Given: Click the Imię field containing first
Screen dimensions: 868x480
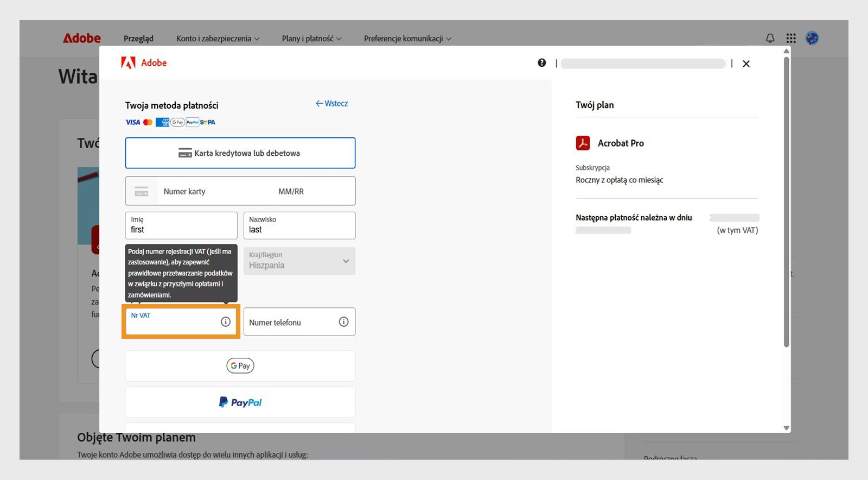Looking at the screenshot, I should click(x=181, y=225).
